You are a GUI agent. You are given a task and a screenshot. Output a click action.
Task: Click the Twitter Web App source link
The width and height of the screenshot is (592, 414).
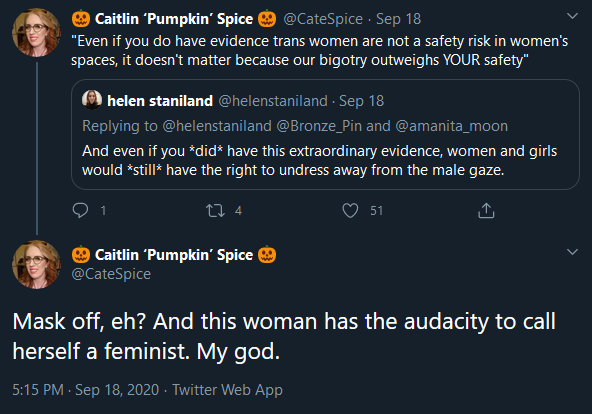227,389
